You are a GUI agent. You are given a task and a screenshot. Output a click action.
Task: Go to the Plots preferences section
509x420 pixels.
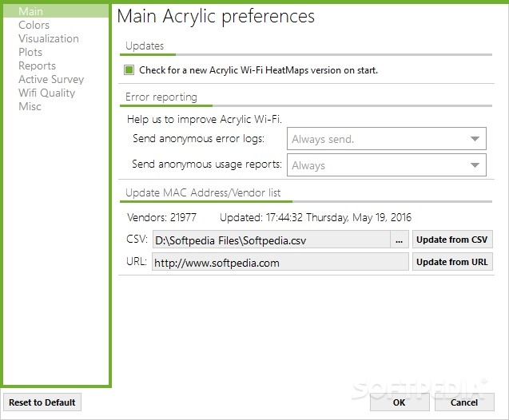coord(30,52)
